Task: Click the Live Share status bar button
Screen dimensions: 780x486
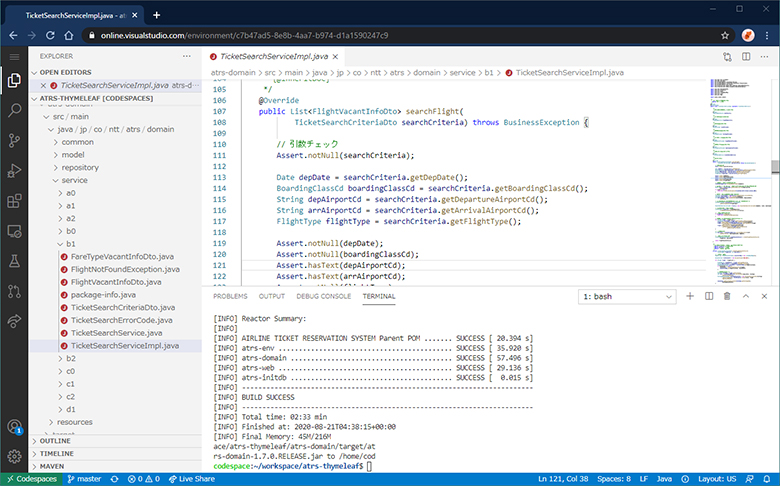Action: (x=192, y=479)
